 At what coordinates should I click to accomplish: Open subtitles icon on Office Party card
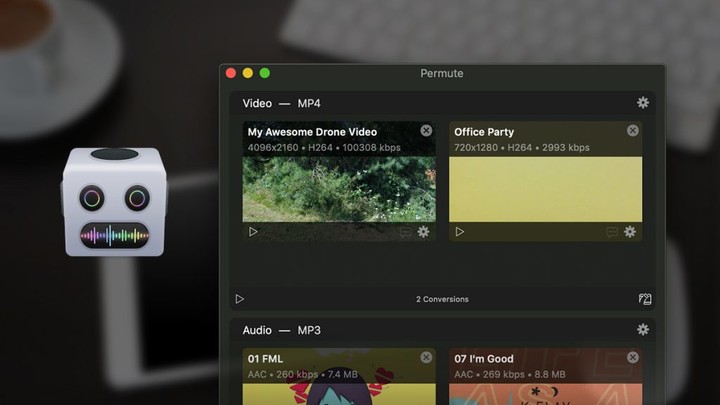[612, 232]
